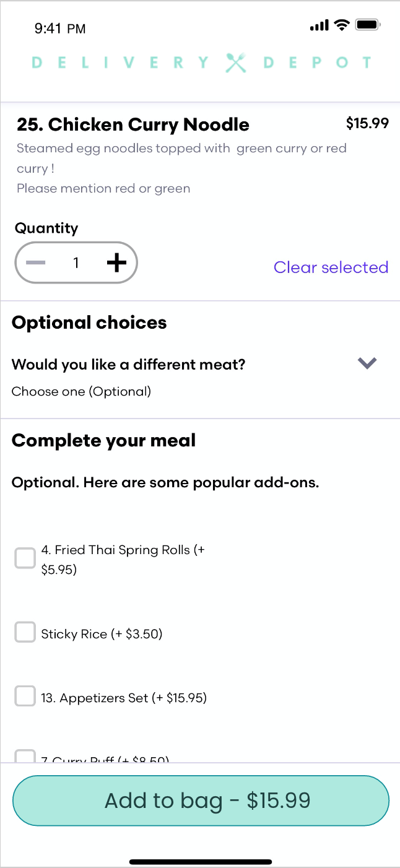This screenshot has width=400, height=868.
Task: Click the plus icon to increase quantity
Action: [x=116, y=263]
